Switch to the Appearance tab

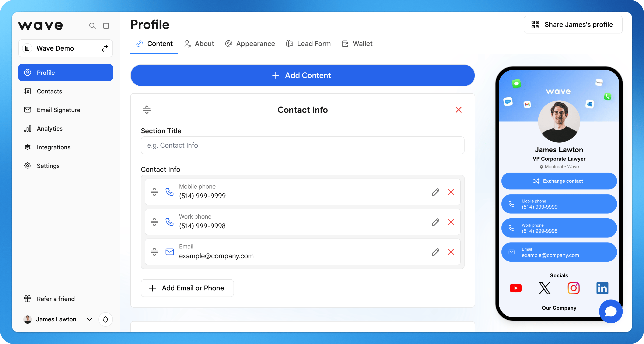click(250, 44)
